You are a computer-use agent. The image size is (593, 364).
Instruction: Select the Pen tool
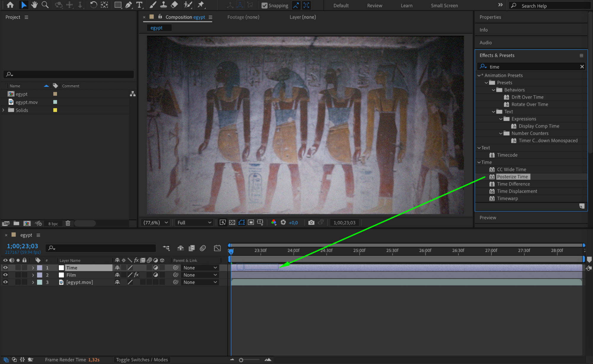128,5
